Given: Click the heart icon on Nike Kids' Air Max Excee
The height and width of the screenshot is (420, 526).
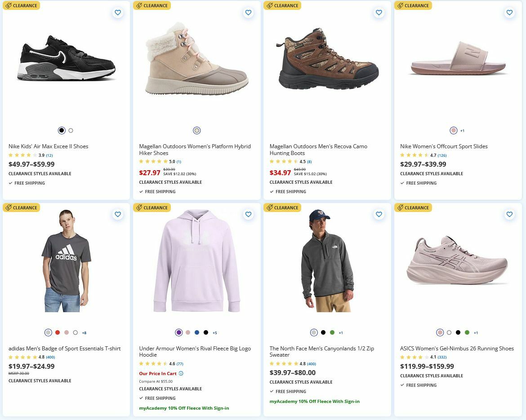Looking at the screenshot, I should point(118,13).
